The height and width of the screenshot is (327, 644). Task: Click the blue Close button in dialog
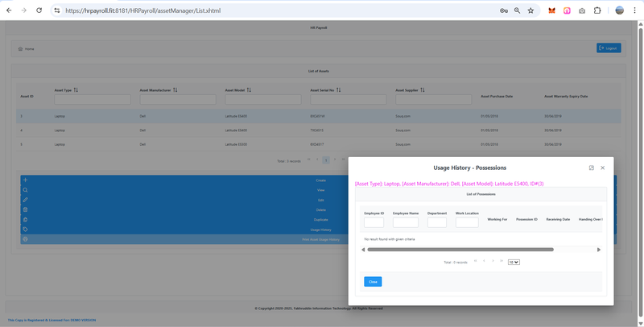pyautogui.click(x=373, y=282)
